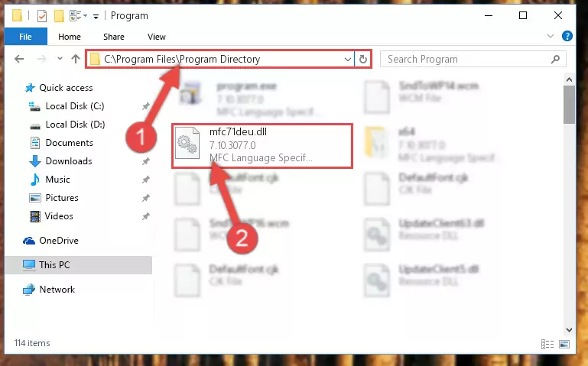
Task: Open Help with the question mark icon
Action: point(567,37)
